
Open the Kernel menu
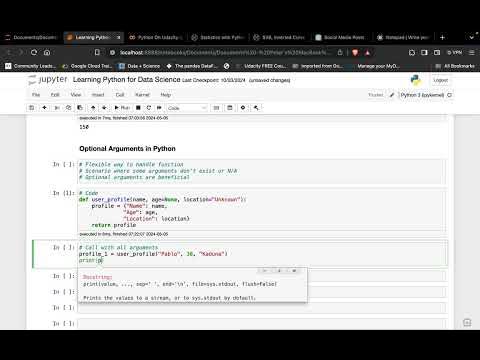[142, 95]
